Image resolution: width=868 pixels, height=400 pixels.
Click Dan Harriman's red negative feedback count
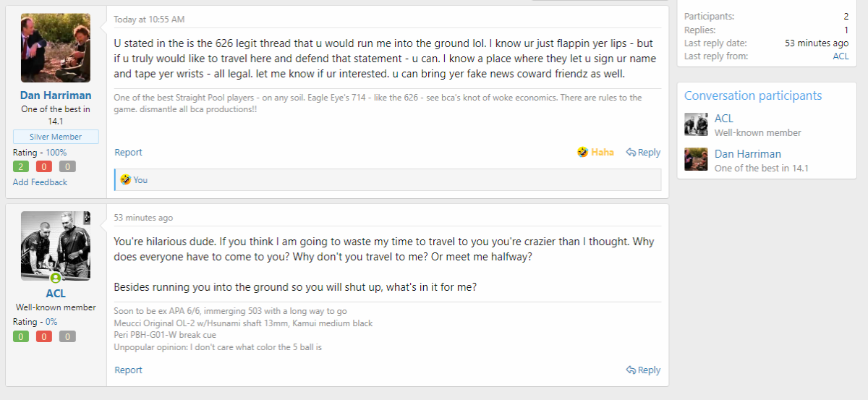pyautogui.click(x=44, y=166)
